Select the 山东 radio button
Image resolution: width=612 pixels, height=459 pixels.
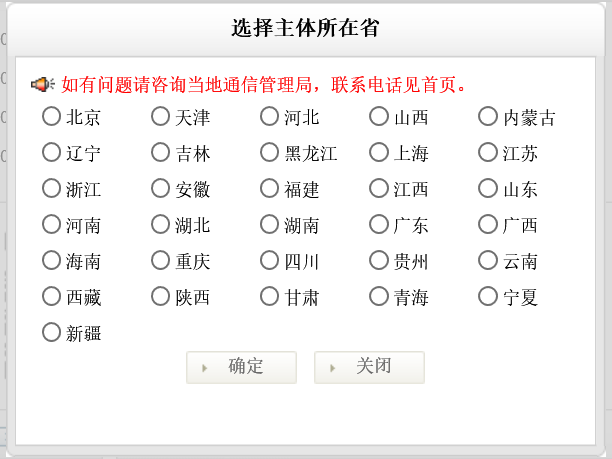coord(488,189)
